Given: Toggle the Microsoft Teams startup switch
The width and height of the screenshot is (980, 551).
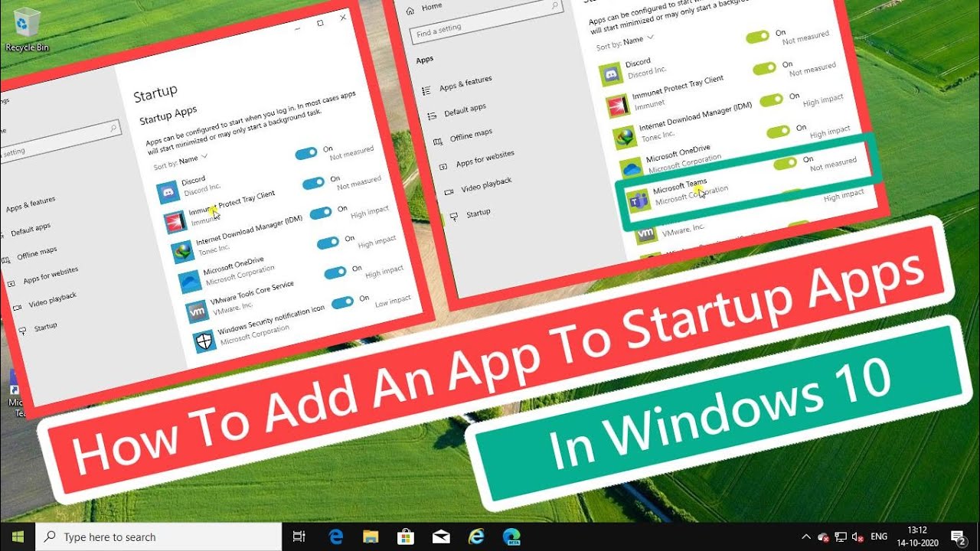Looking at the screenshot, I should point(786,163).
